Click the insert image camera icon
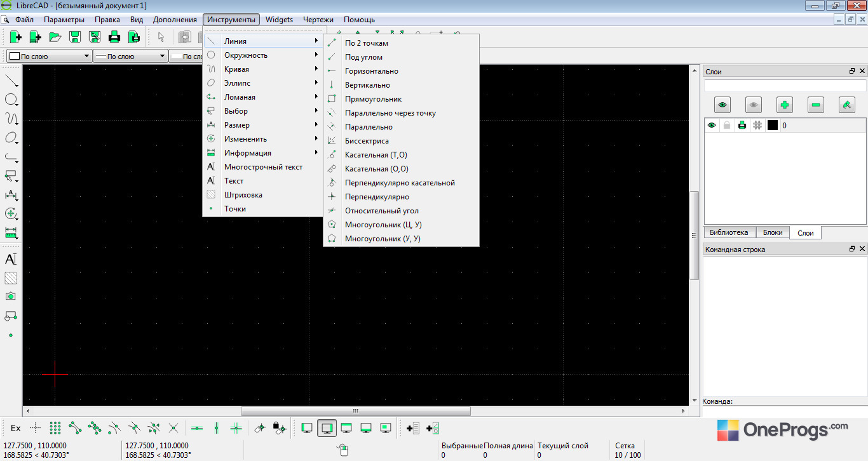Viewport: 868px width, 461px height. 11,297
